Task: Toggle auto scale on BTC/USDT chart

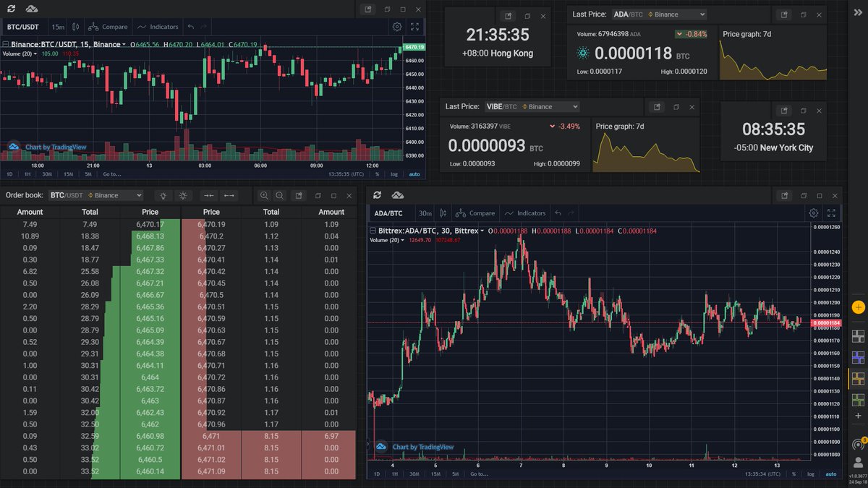Action: coord(414,174)
